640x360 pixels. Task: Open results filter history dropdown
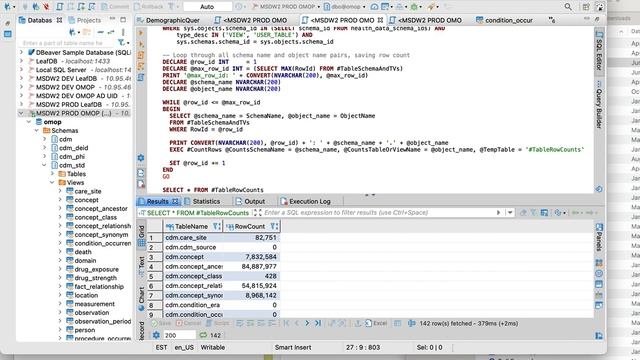pos(510,213)
